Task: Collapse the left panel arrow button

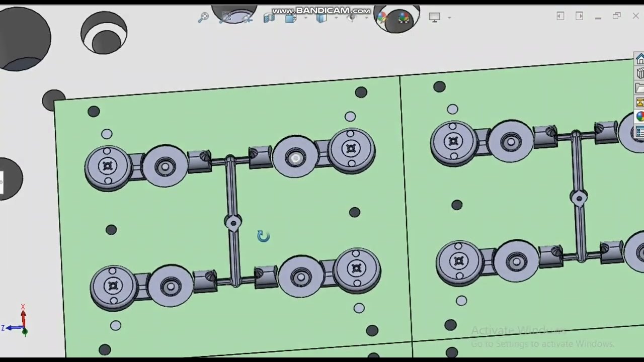Action: (x=560, y=16)
